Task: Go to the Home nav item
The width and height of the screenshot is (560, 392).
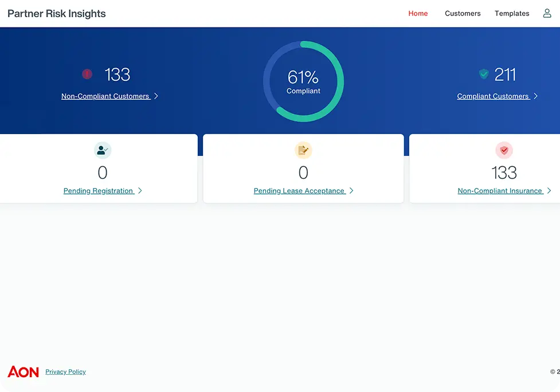Action: pyautogui.click(x=418, y=13)
